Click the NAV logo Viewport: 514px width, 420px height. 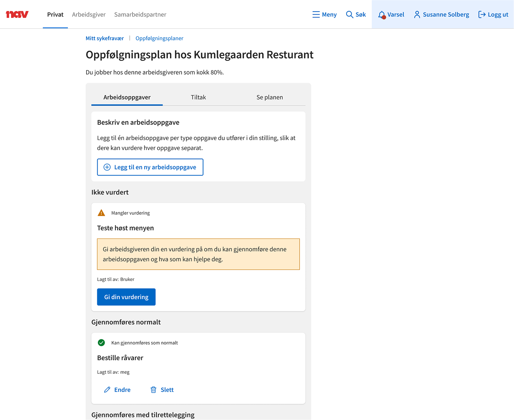pyautogui.click(x=17, y=15)
